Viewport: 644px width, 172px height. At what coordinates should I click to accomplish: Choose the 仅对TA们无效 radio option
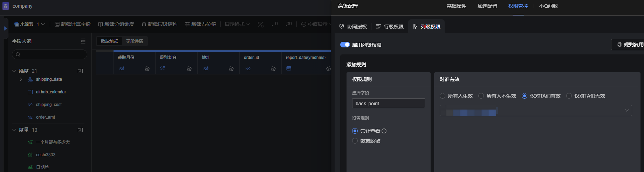point(569,96)
